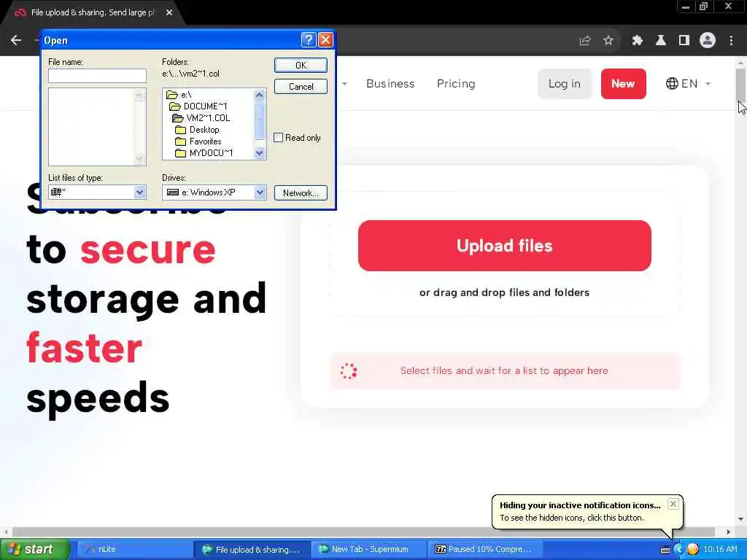
Task: Click OK in the Open dialog
Action: coord(301,65)
